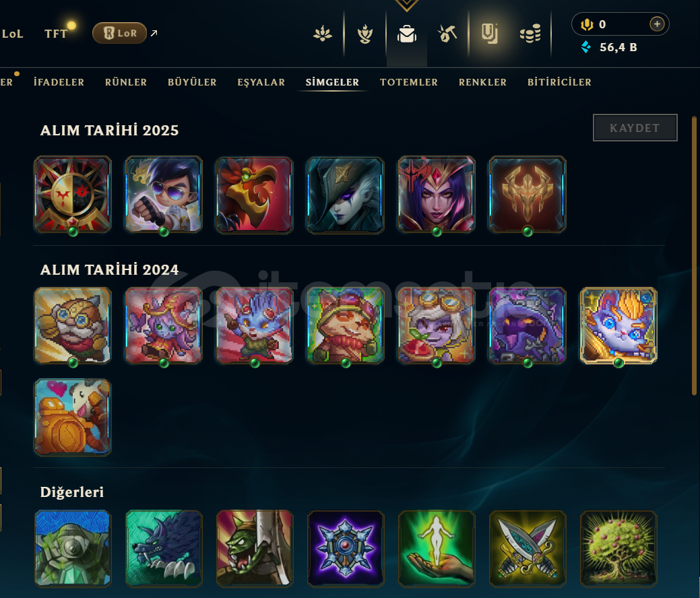Open the Store coin stack icon

click(530, 34)
